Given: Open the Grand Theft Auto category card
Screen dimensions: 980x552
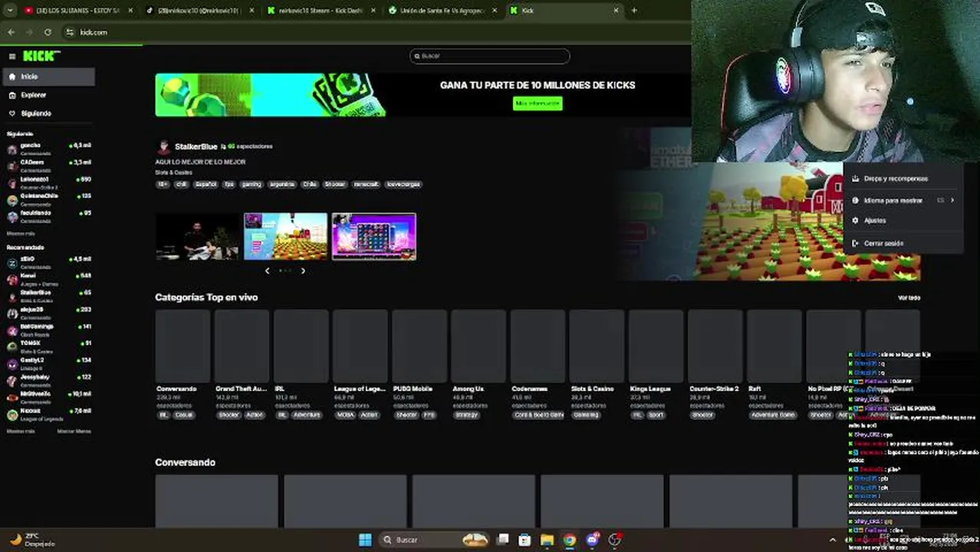Looking at the screenshot, I should tap(242, 346).
